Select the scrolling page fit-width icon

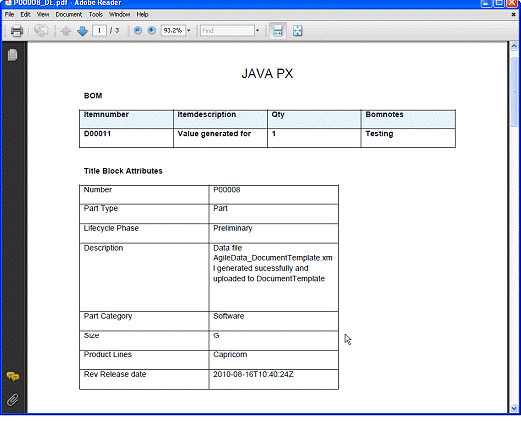(278, 31)
